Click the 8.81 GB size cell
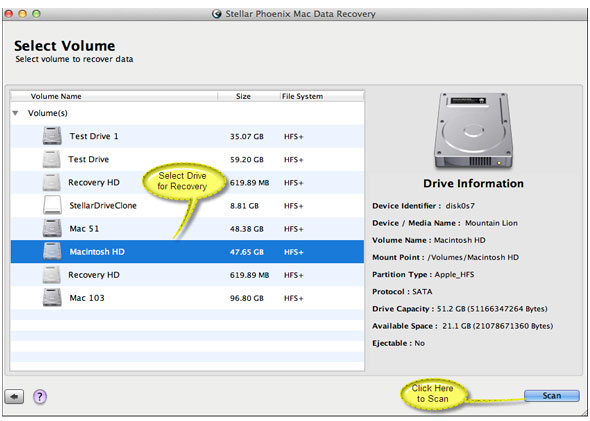Viewport: 590px width, 421px height. pyautogui.click(x=244, y=206)
